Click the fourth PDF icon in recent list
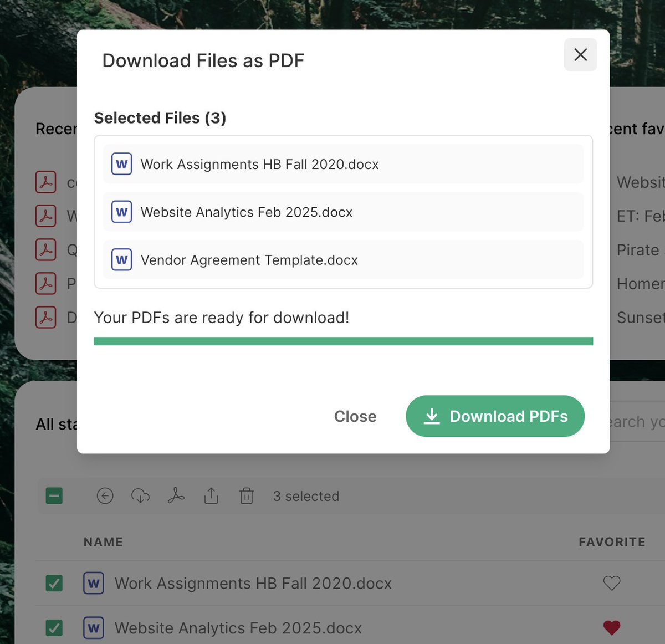This screenshot has height=644, width=665. click(x=46, y=283)
